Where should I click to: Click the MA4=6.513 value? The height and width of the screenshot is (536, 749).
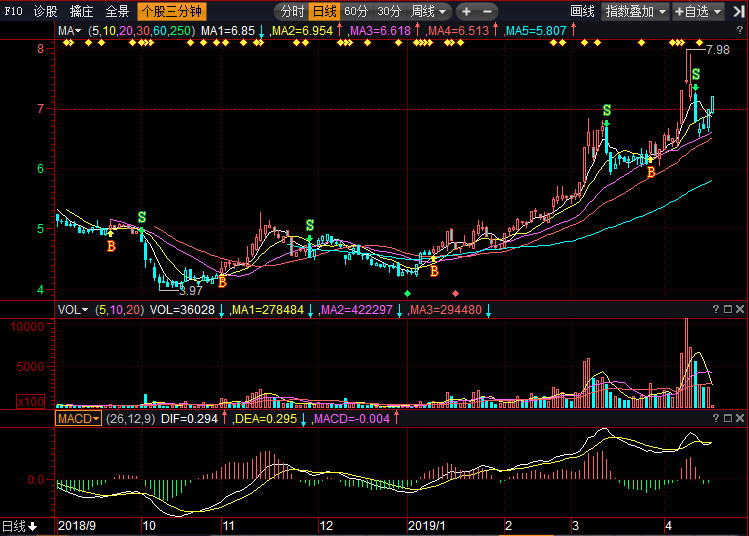[x=459, y=31]
